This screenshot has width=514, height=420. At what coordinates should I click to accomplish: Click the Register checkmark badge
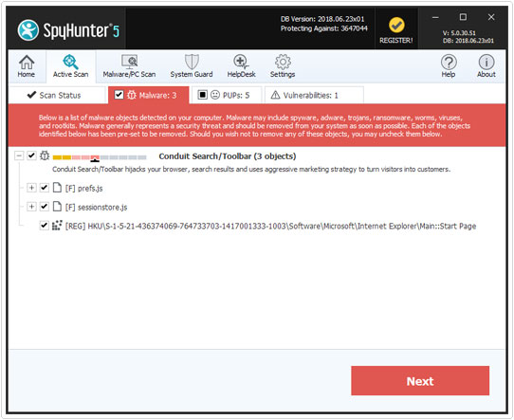pos(396,25)
